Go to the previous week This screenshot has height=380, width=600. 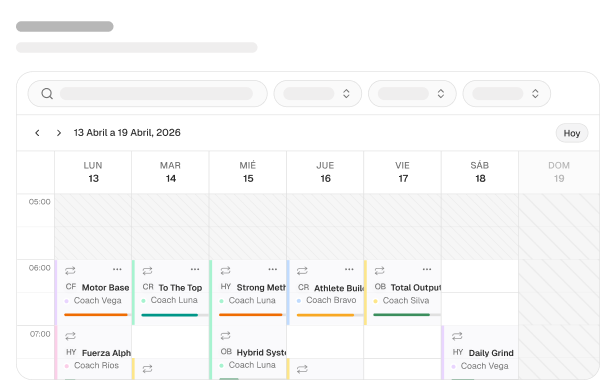click(37, 133)
